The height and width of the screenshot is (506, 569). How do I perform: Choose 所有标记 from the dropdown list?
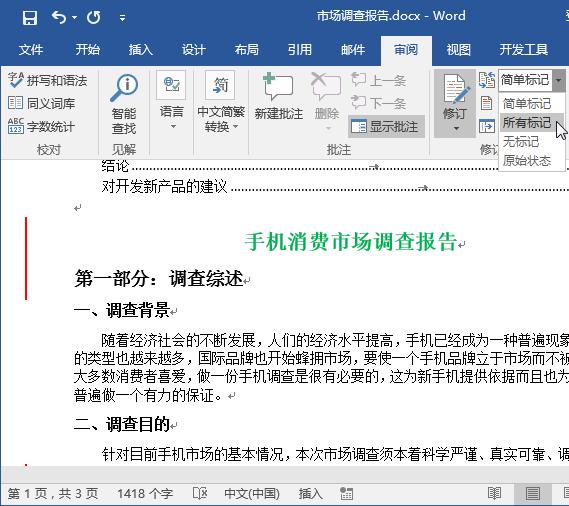pyautogui.click(x=531, y=123)
